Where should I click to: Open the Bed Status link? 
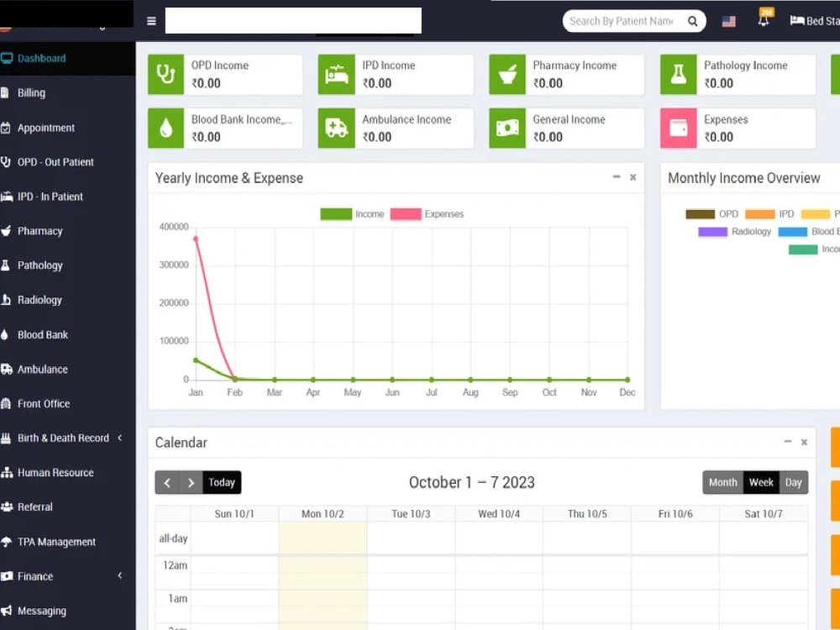pyautogui.click(x=815, y=21)
